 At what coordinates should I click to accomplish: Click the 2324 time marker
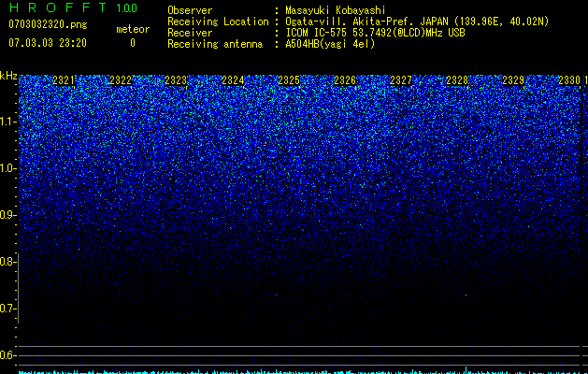click(x=233, y=80)
